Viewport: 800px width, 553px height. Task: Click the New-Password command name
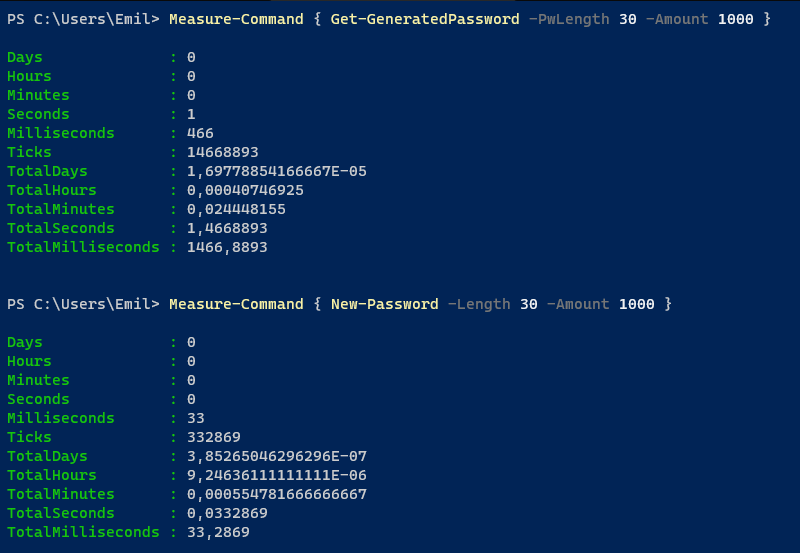pyautogui.click(x=385, y=305)
